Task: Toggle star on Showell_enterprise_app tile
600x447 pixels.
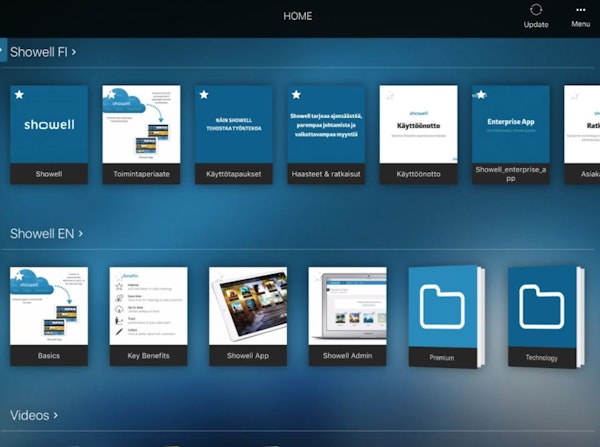Action: [x=482, y=95]
